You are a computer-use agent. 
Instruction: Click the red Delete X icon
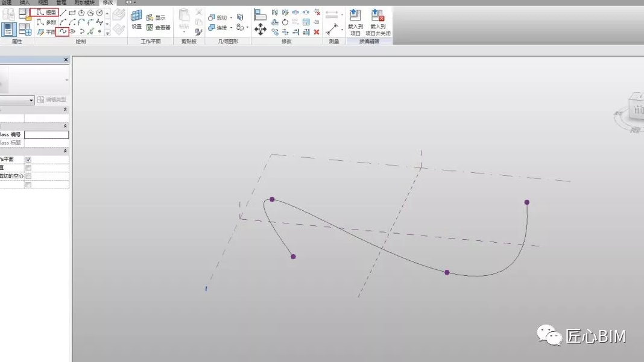[x=317, y=32]
